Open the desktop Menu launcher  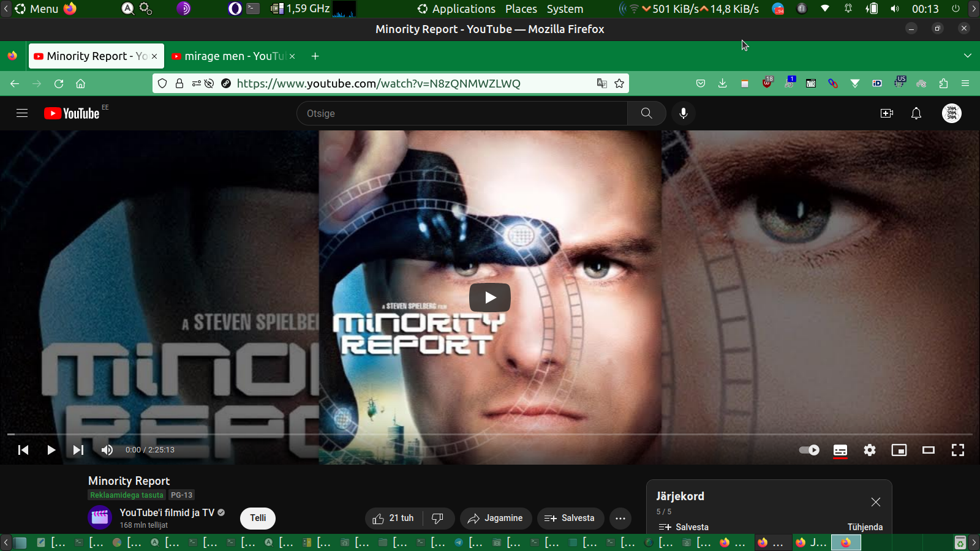click(x=37, y=9)
